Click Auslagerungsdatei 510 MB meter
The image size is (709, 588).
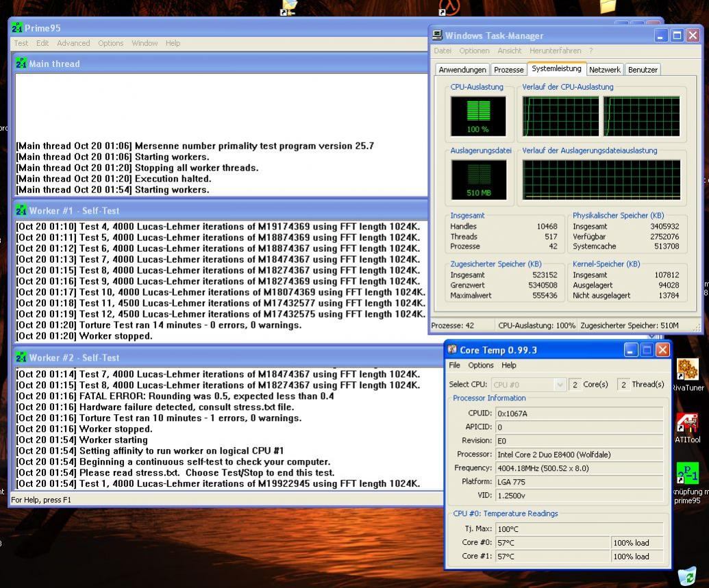tap(478, 180)
